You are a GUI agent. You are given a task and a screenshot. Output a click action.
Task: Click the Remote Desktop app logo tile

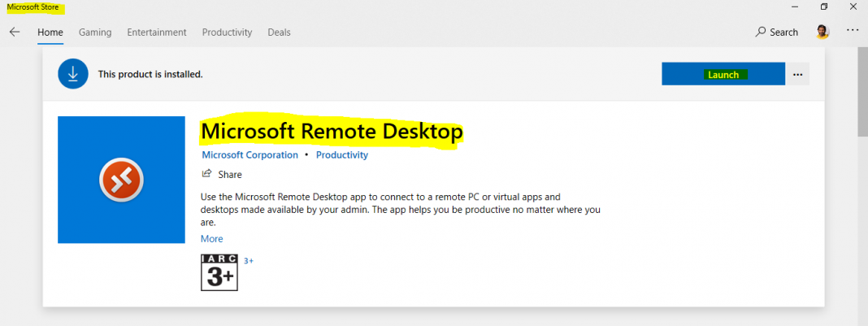121,180
